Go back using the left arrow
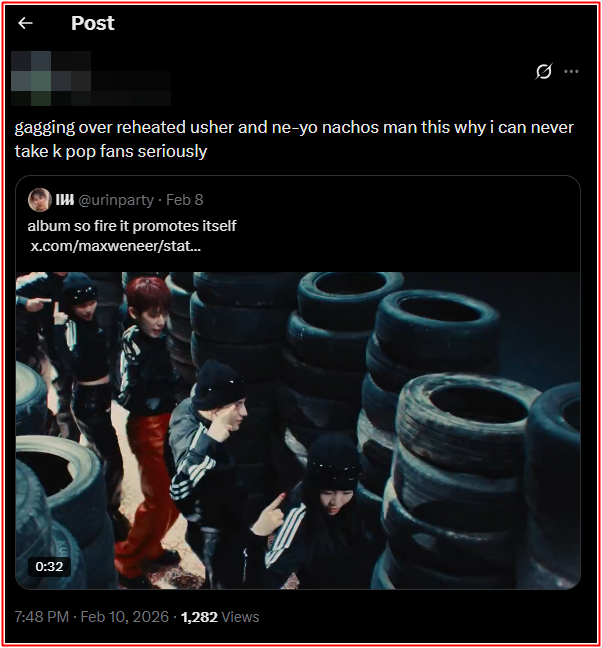Image resolution: width=602 pixels, height=648 pixels. pos(25,23)
